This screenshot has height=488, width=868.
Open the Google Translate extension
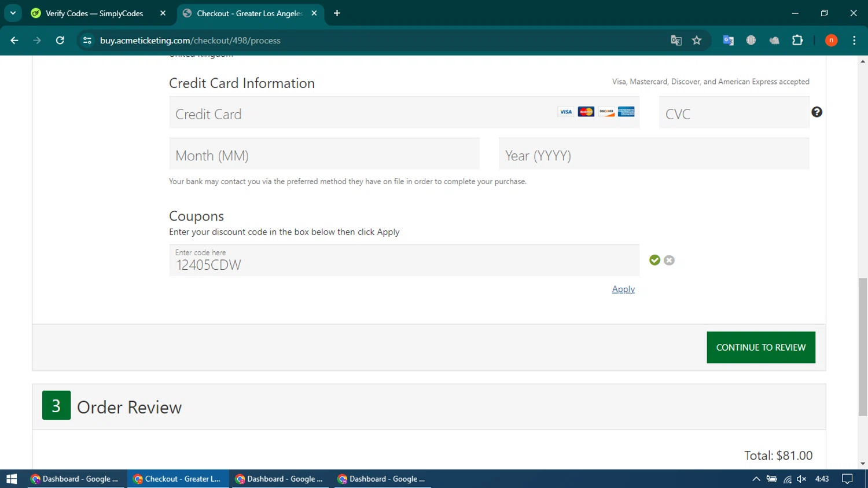point(728,41)
